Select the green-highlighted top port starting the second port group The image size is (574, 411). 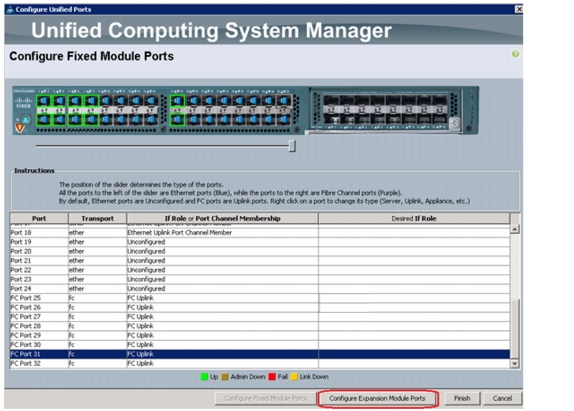(178, 101)
